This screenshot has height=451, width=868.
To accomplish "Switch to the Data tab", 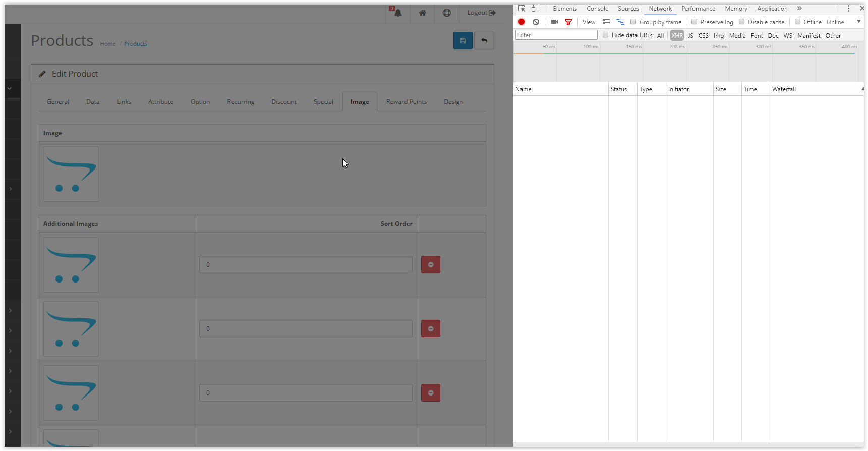I will pyautogui.click(x=93, y=102).
